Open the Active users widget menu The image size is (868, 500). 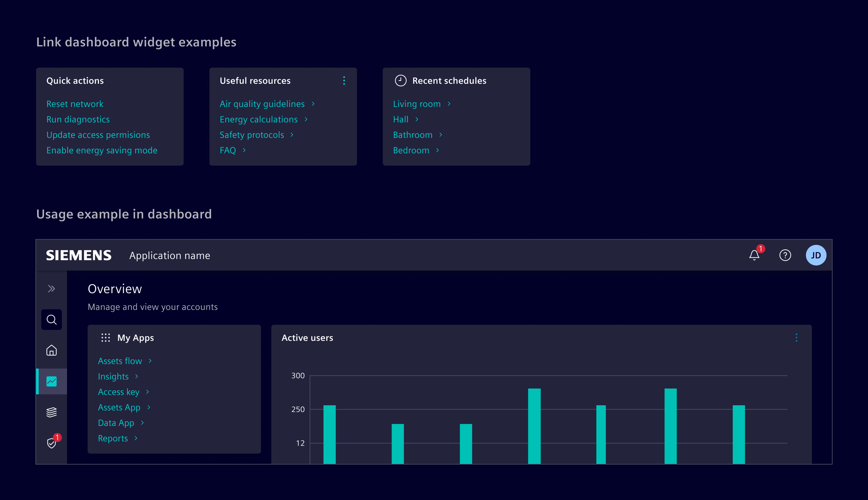pyautogui.click(x=796, y=338)
